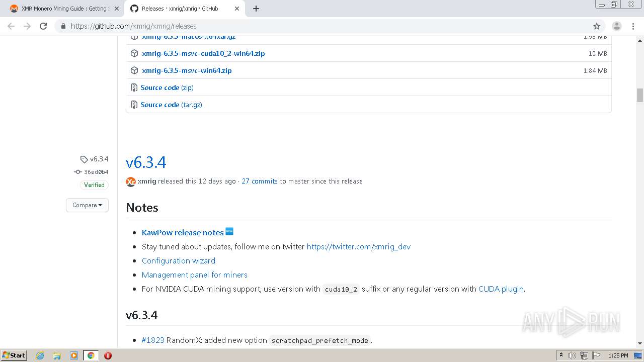Image resolution: width=644 pixels, height=362 pixels.
Task: Open the v6.3.4 release heading link
Action: pos(146,162)
